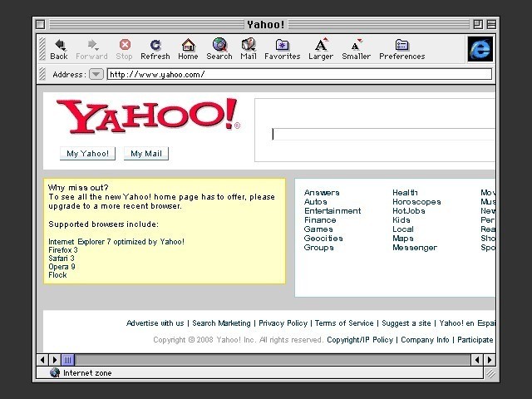Open the Games link
The height and width of the screenshot is (399, 532).
[x=318, y=229]
